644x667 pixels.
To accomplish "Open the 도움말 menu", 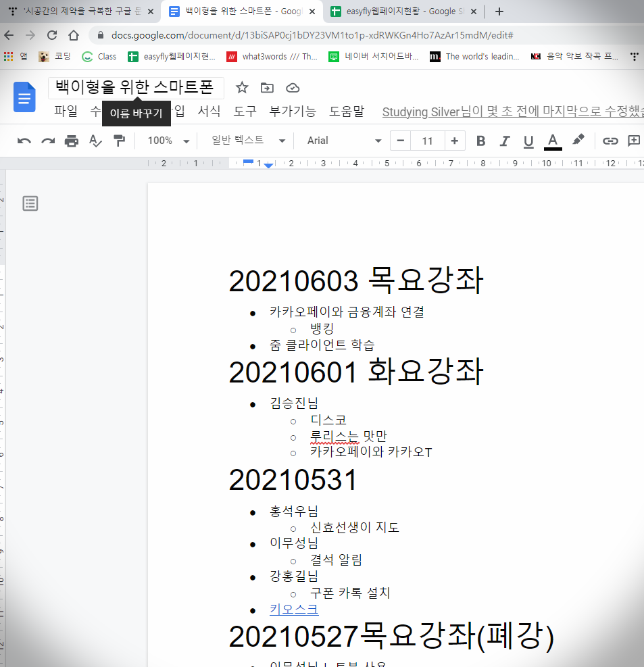I will [347, 111].
